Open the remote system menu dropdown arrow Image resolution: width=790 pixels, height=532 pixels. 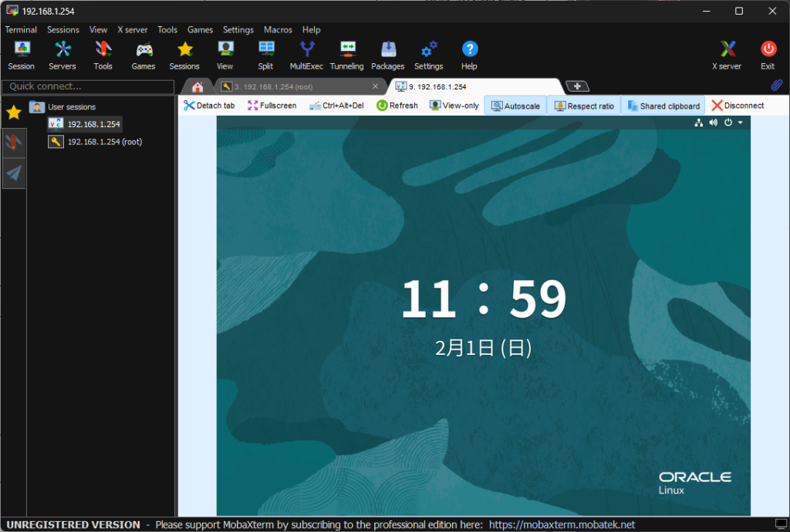(741, 123)
